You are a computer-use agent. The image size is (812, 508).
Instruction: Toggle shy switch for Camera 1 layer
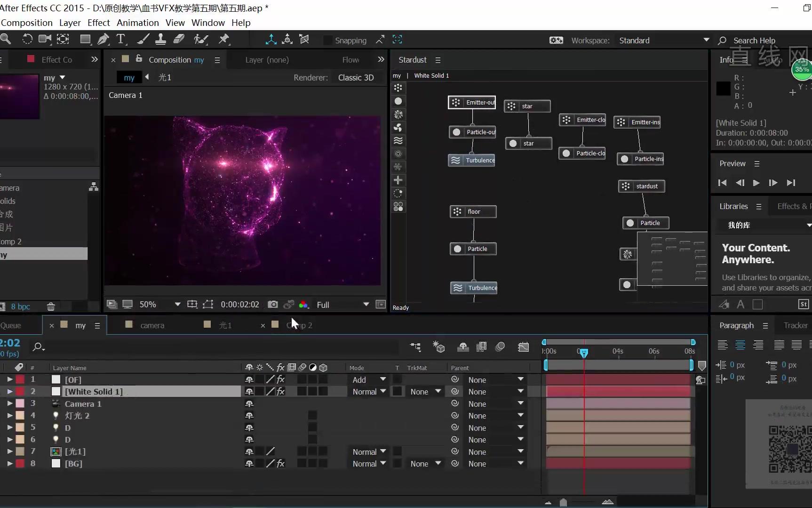249,403
